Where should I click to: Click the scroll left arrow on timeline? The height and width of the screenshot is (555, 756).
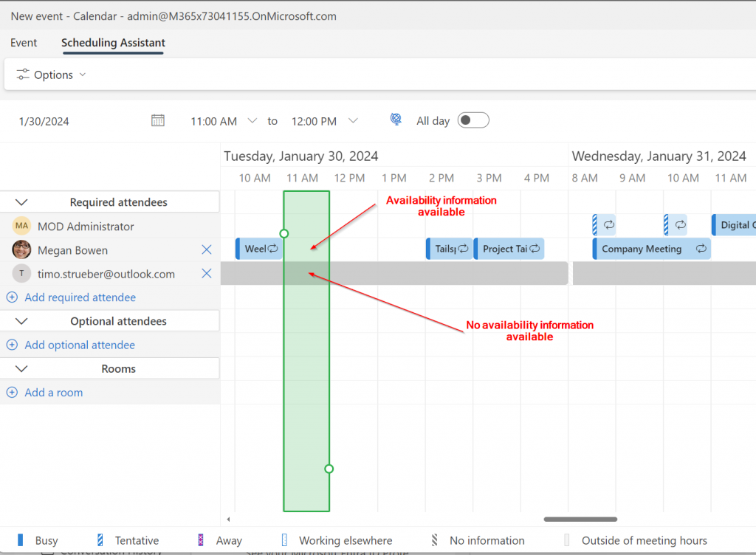pyautogui.click(x=228, y=520)
